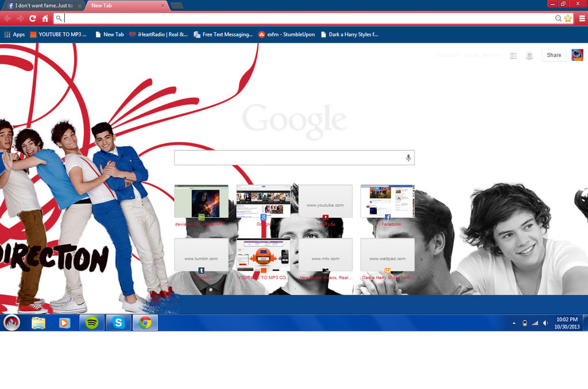Click in the address bar
Screen dimensions: 588x389
pyautogui.click(x=308, y=18)
